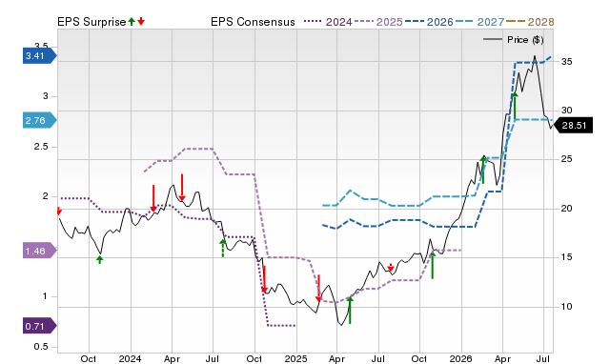Viewport: 610px width, 364px height.
Task: Click the 0.71 dark purple value tag
Action: coord(40,326)
